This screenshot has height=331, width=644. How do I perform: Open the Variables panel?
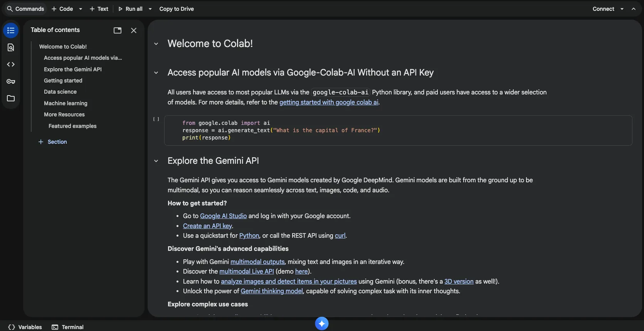click(x=25, y=327)
